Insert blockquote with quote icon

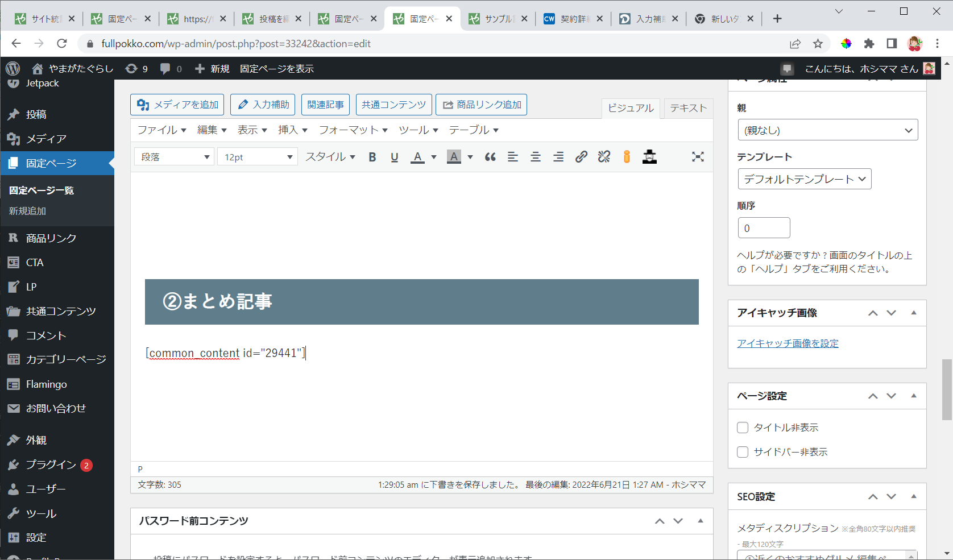(490, 157)
